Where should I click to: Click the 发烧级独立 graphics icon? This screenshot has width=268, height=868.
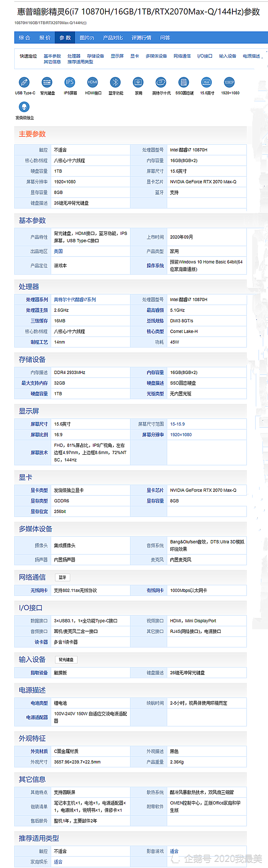coord(24,107)
